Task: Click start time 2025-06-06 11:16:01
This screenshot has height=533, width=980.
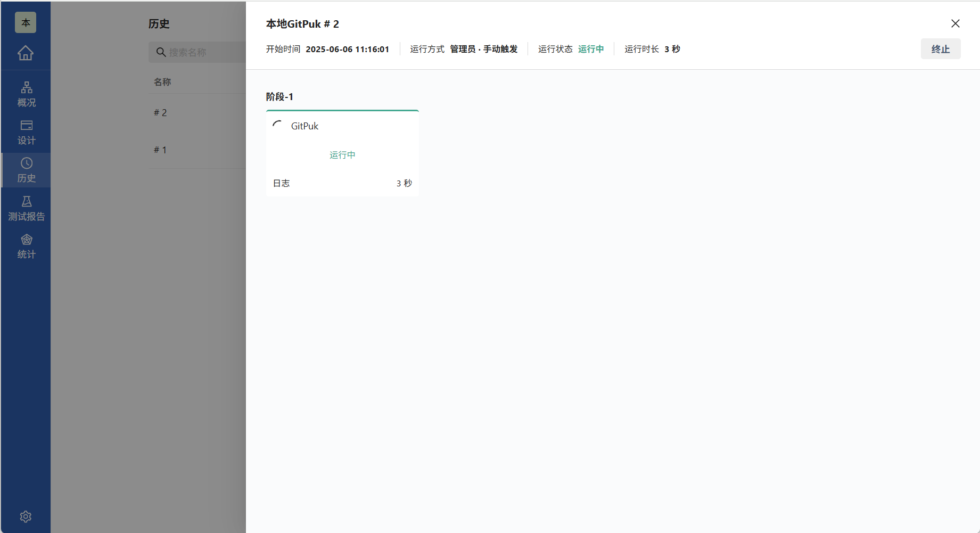Action: pos(348,49)
